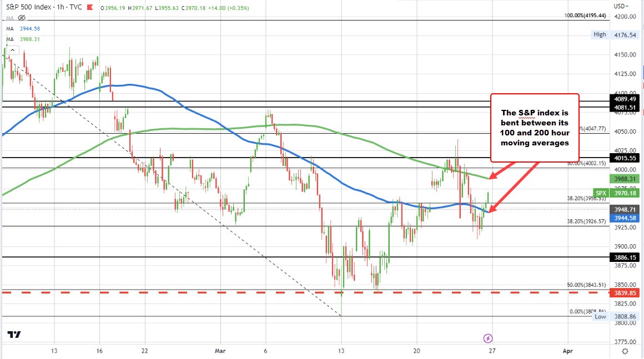Open chart settings gear icon

[625, 351]
